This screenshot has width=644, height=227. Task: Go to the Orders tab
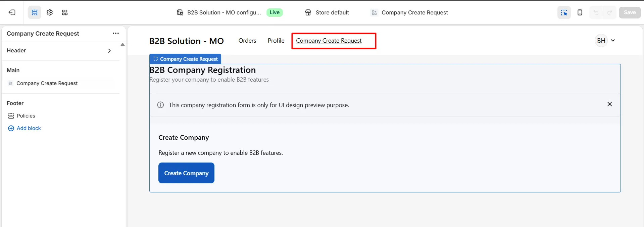pos(247,41)
